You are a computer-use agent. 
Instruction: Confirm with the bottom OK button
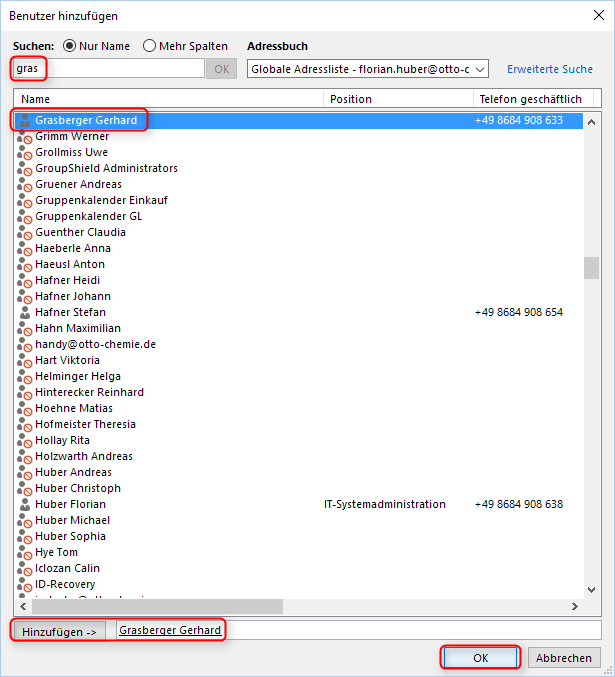(480, 658)
